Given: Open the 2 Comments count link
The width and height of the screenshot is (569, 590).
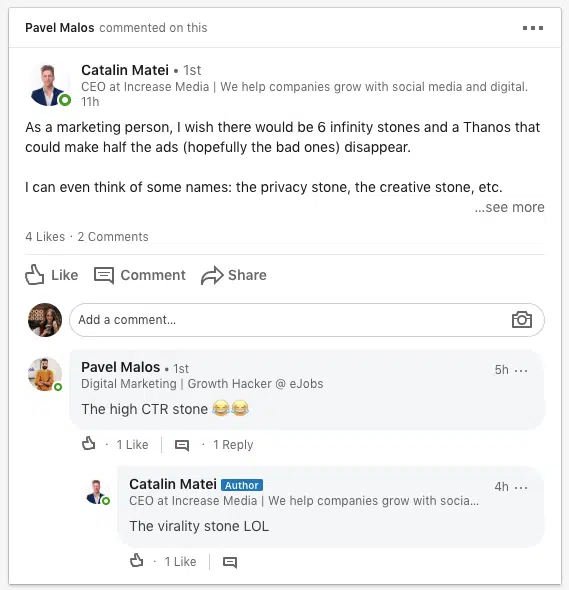Looking at the screenshot, I should (113, 237).
